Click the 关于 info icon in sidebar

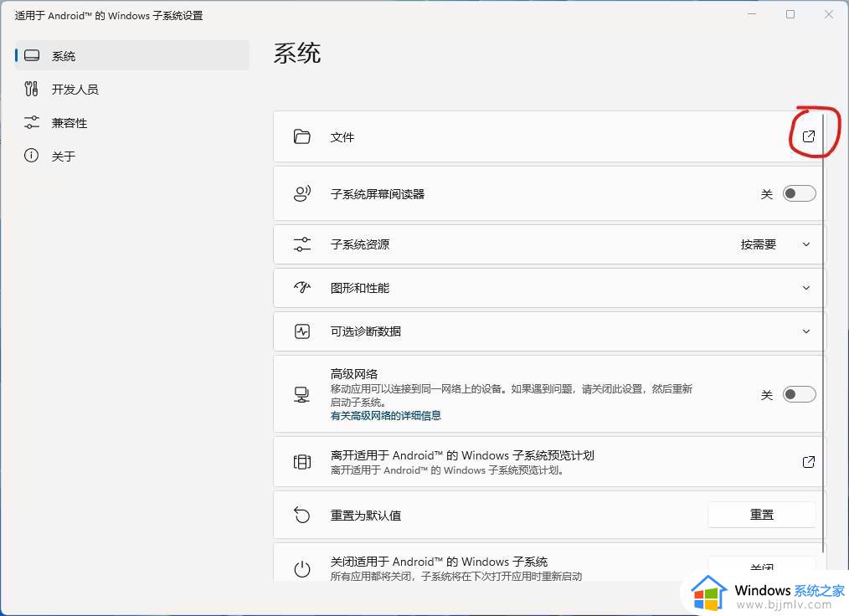(x=32, y=156)
